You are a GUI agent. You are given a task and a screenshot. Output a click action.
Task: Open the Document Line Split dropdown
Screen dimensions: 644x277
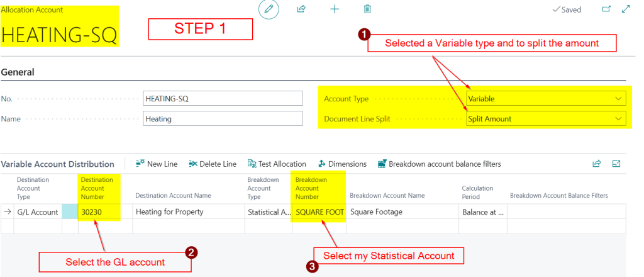(546, 118)
